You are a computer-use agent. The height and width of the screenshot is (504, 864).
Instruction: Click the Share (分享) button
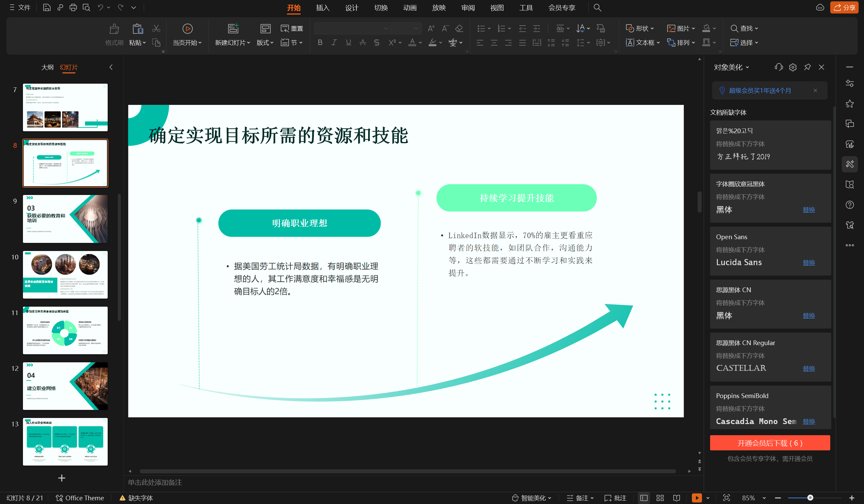click(844, 7)
